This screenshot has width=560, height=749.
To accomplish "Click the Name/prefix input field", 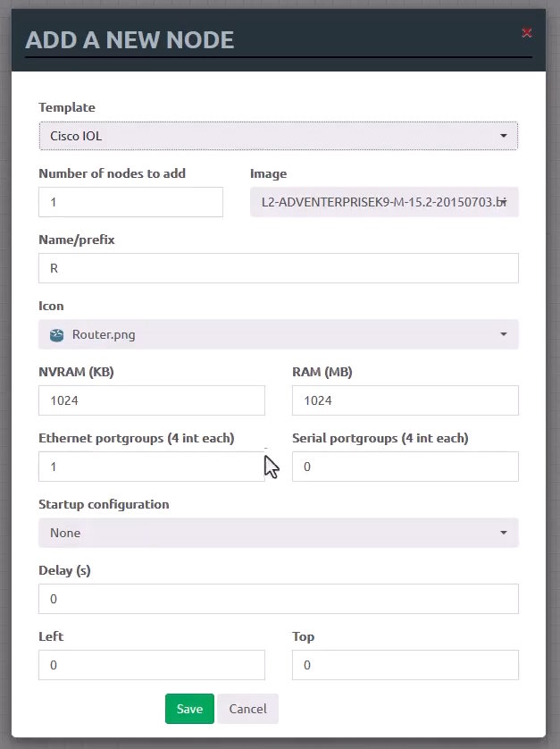I will (x=279, y=268).
